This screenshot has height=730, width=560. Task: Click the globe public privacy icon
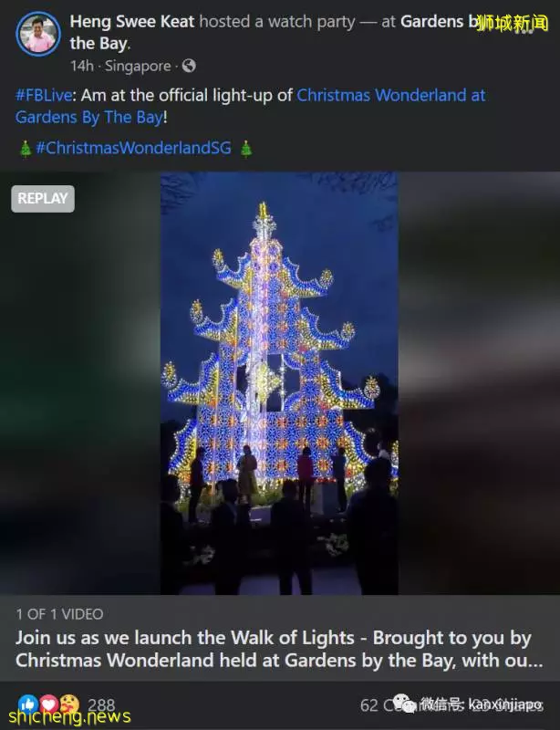(189, 66)
